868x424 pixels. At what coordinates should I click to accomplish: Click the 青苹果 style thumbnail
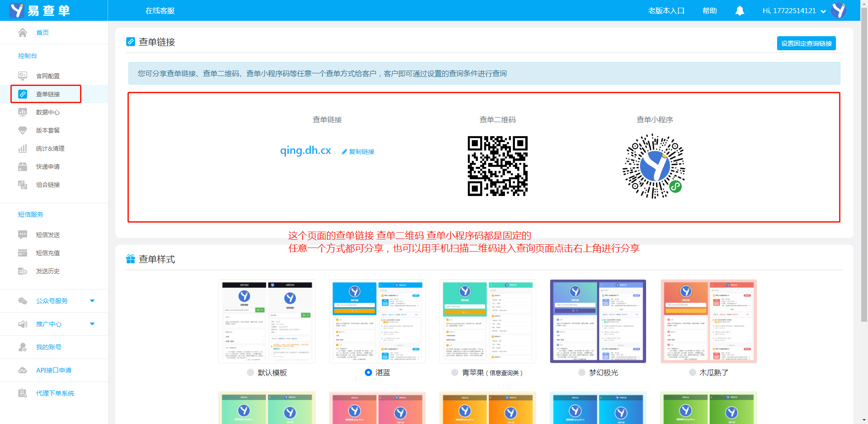point(488,321)
